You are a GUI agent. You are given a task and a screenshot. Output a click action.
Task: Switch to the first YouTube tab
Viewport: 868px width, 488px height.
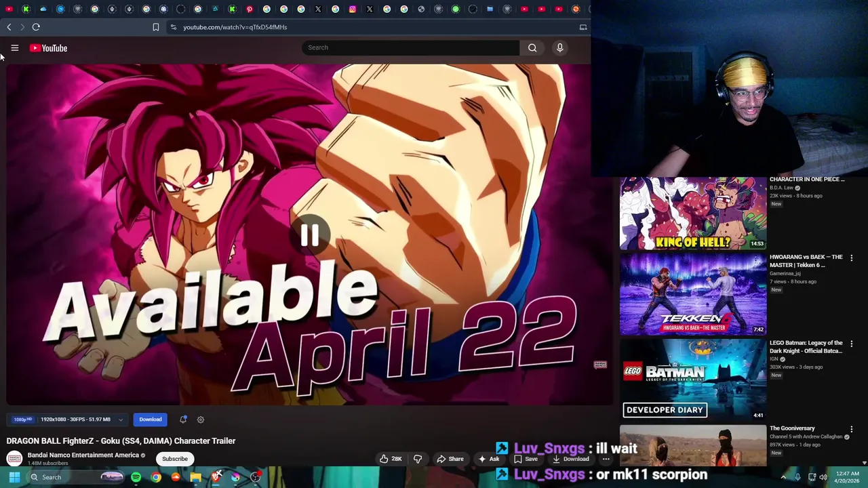[x=9, y=9]
